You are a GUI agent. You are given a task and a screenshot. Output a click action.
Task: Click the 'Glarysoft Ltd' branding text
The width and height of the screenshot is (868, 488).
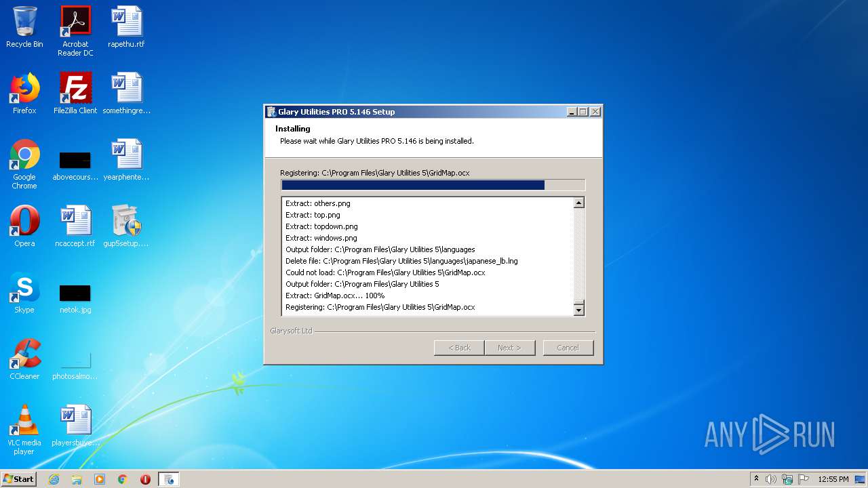point(292,331)
